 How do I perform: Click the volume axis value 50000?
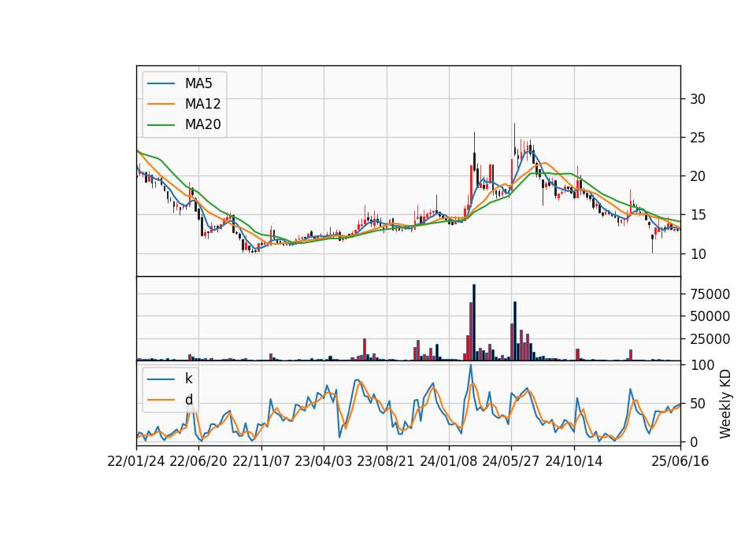point(710,316)
